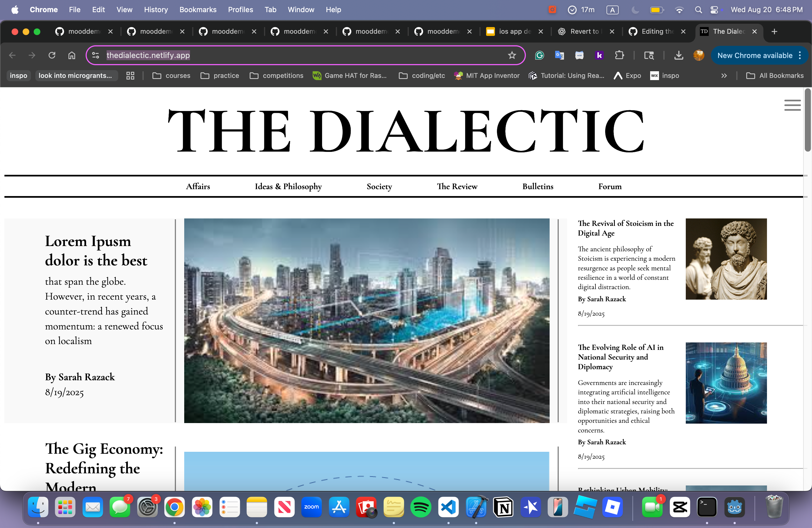Open Spotlight search in the menu bar
This screenshot has width=812, height=528.
point(698,10)
